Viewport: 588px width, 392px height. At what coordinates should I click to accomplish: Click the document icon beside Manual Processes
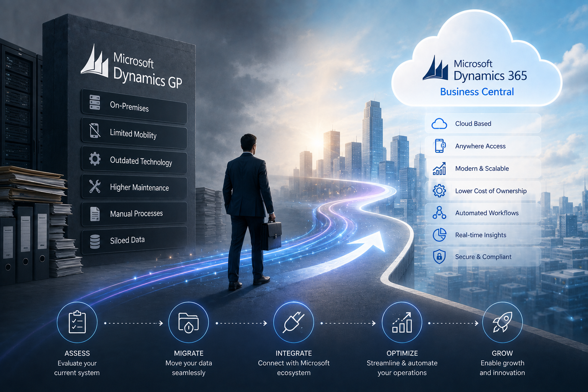tap(95, 214)
